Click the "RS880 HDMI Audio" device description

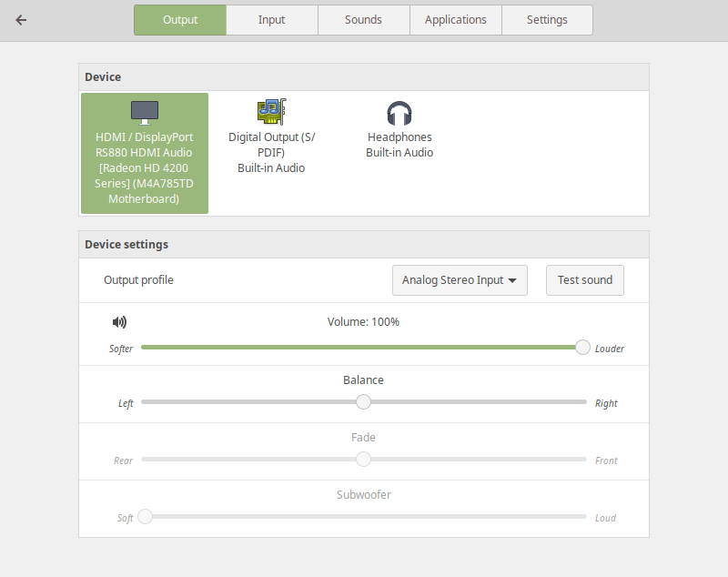[x=144, y=152]
